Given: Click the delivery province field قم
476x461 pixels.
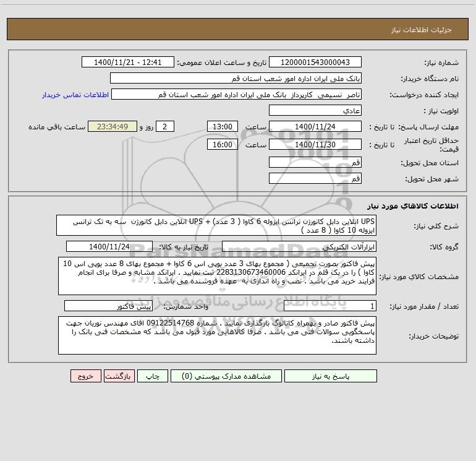Looking at the screenshot, I should click(x=315, y=162).
